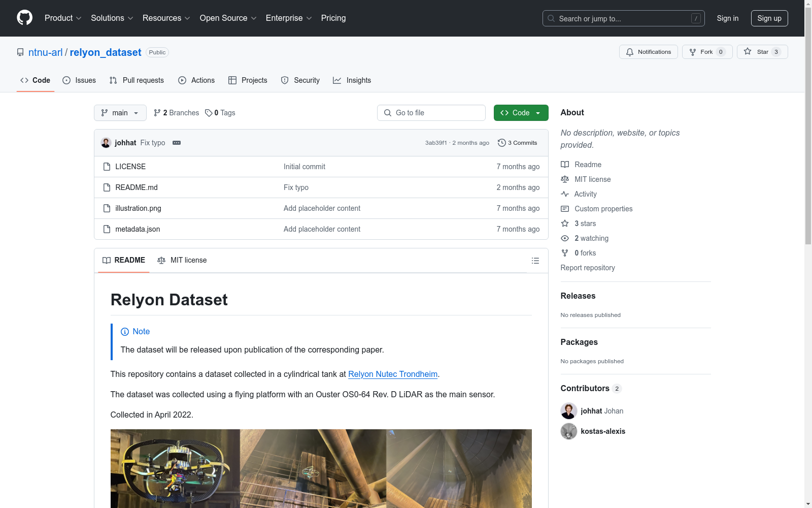Open the relyon_dataset repository link
The width and height of the screenshot is (812, 508).
tap(106, 52)
